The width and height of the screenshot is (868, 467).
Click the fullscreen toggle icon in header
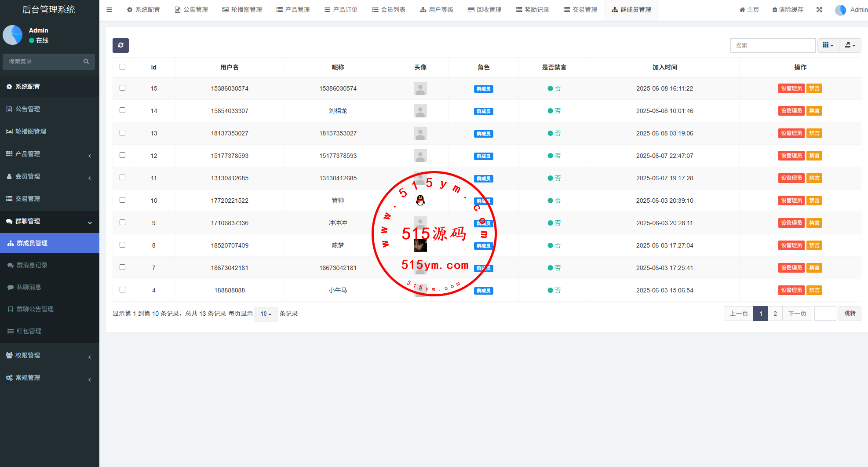(x=819, y=10)
